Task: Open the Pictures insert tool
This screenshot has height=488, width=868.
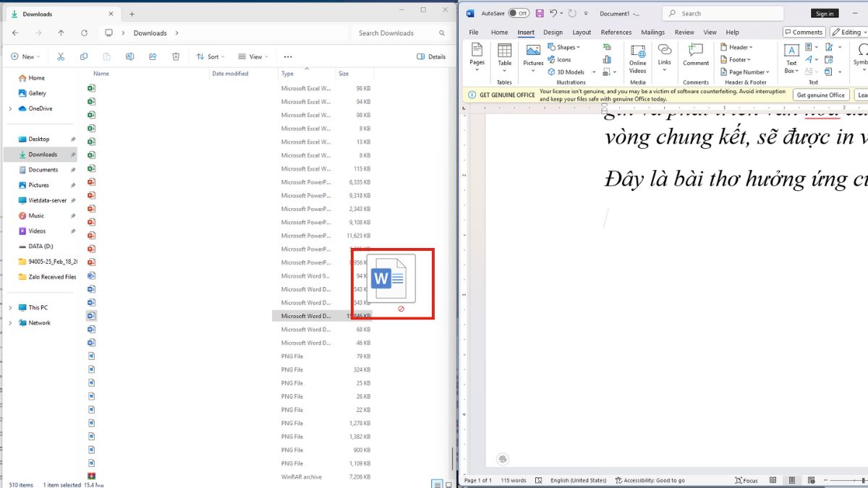Action: click(533, 58)
